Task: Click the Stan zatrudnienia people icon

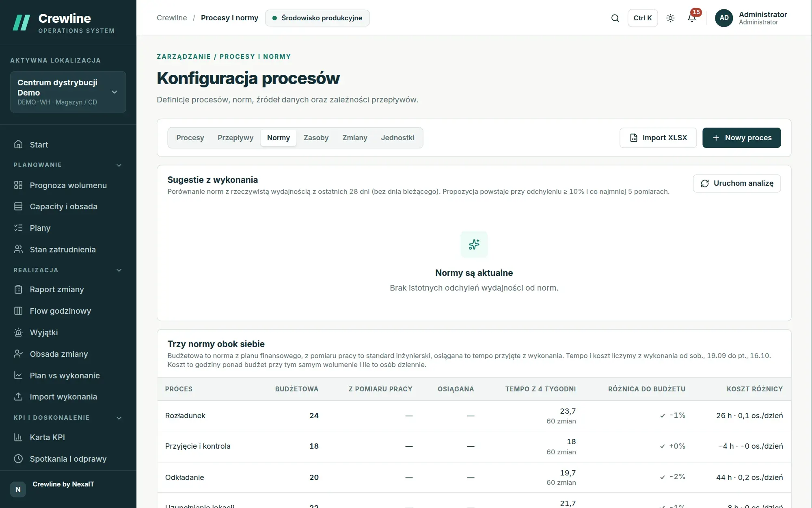Action: pos(18,249)
